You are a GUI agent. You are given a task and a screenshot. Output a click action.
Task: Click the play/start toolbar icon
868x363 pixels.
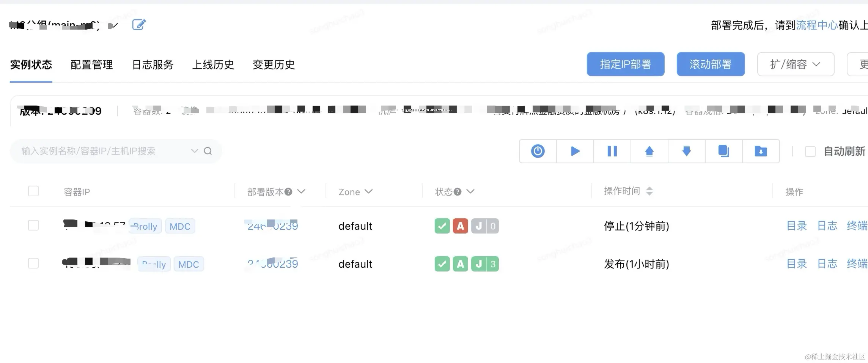pos(575,151)
